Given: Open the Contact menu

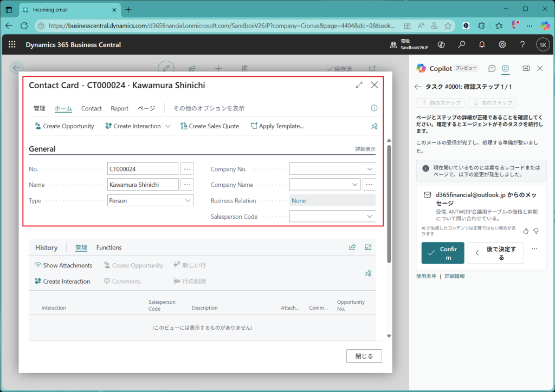Looking at the screenshot, I should [x=91, y=108].
